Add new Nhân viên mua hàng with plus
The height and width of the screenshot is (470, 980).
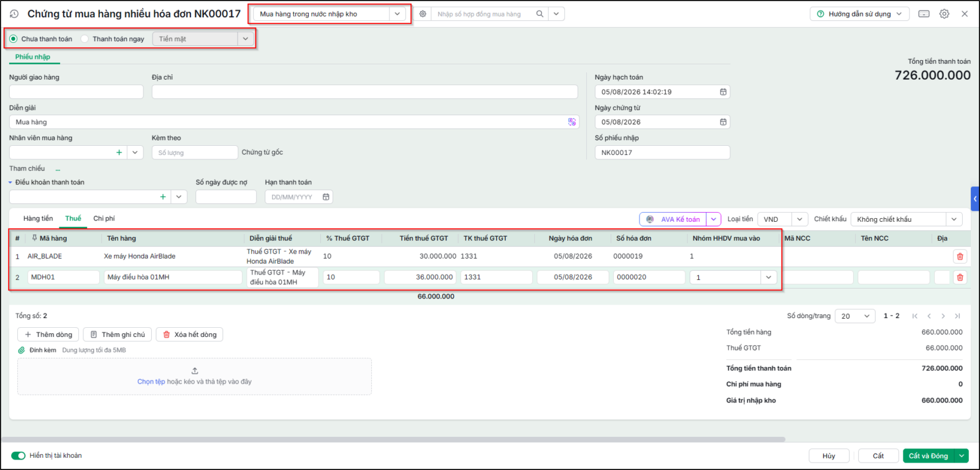[119, 153]
